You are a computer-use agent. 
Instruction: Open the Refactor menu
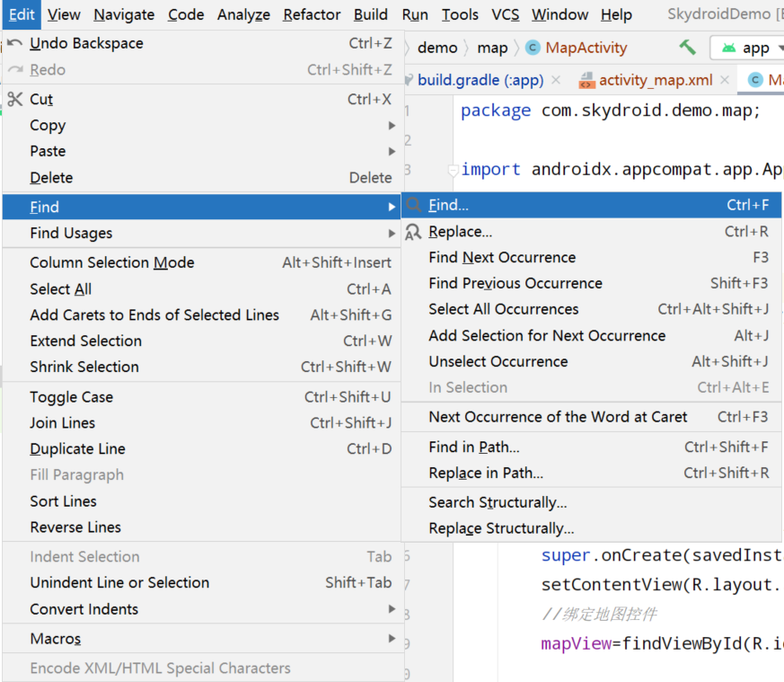[312, 14]
